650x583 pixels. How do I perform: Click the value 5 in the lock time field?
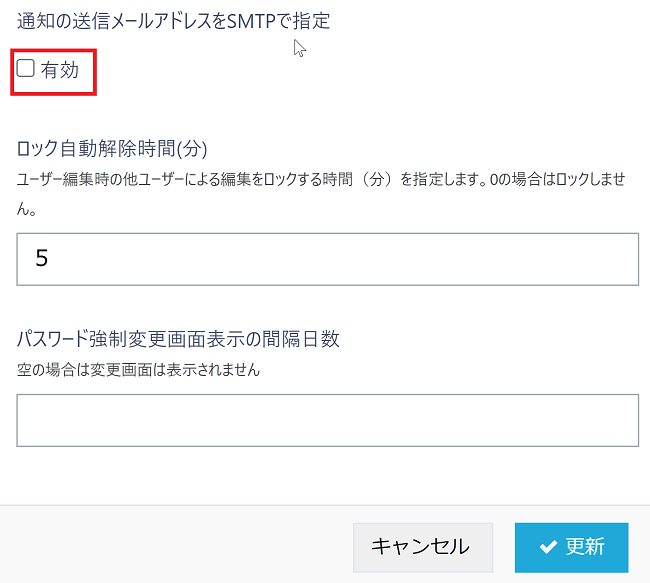click(x=42, y=259)
